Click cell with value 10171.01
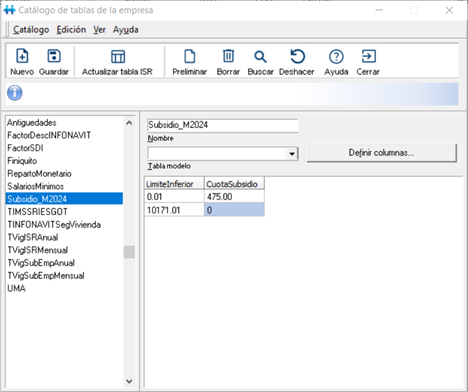The height and width of the screenshot is (392, 468). pos(174,210)
